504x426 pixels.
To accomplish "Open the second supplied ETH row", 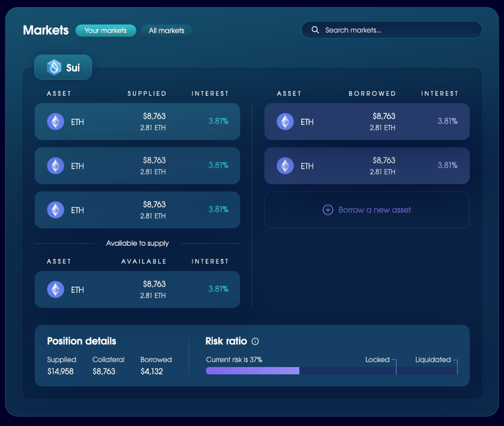I will click(x=137, y=166).
